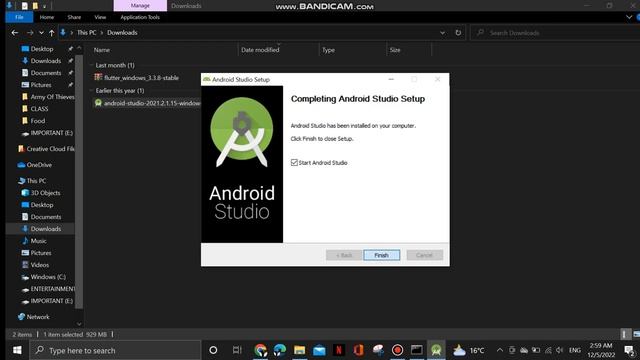
Task: Open Microsoft Office taskbar icon
Action: tap(358, 350)
